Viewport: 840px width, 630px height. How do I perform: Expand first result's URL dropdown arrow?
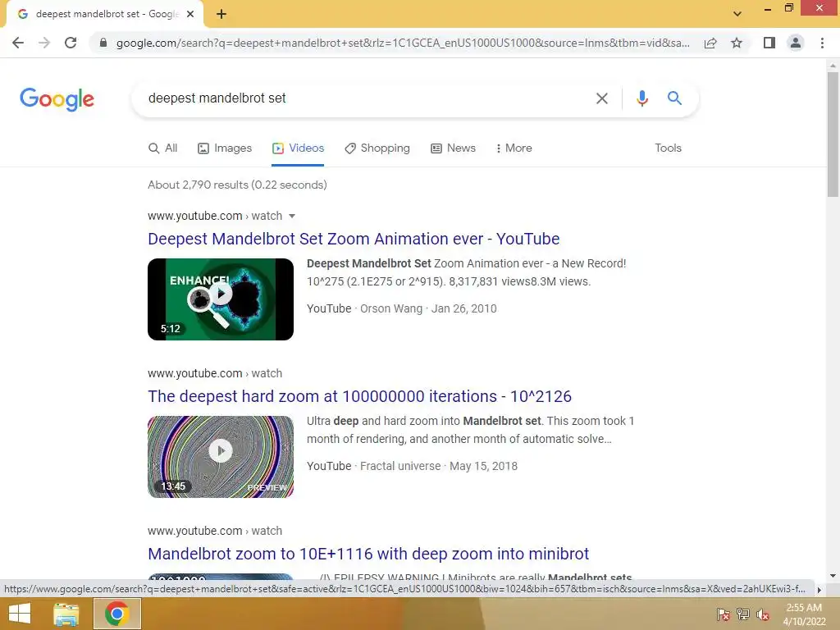[x=292, y=217]
